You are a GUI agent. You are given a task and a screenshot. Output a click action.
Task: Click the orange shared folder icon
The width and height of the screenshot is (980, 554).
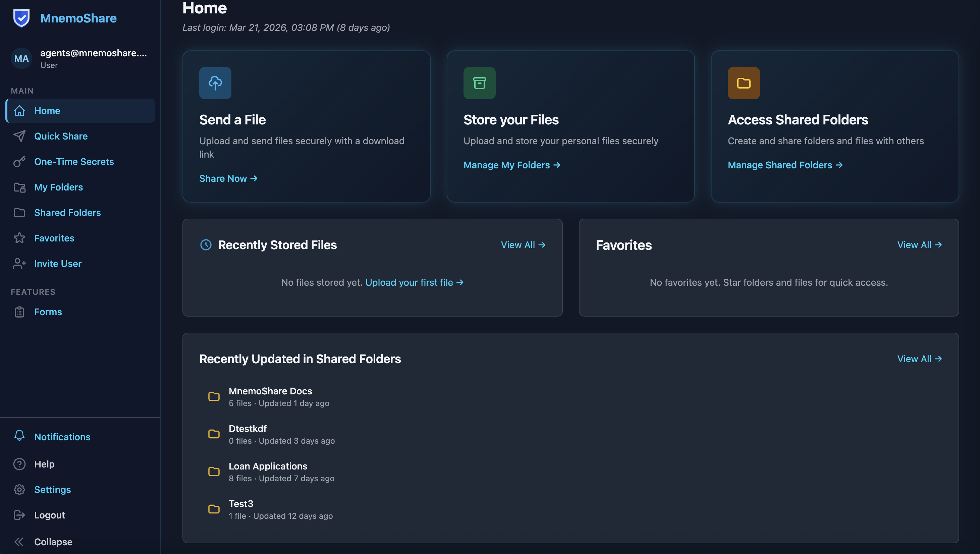pyautogui.click(x=743, y=83)
